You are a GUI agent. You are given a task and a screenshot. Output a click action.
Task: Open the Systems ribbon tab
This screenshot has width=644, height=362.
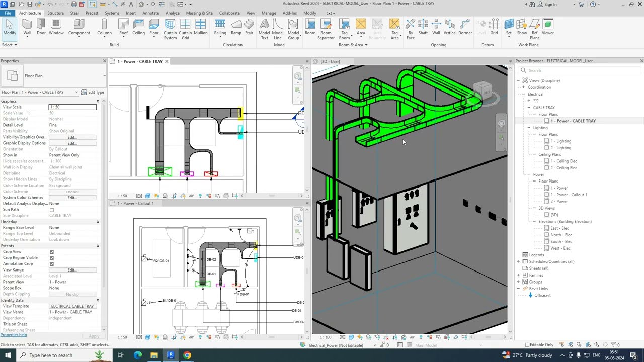(x=112, y=13)
